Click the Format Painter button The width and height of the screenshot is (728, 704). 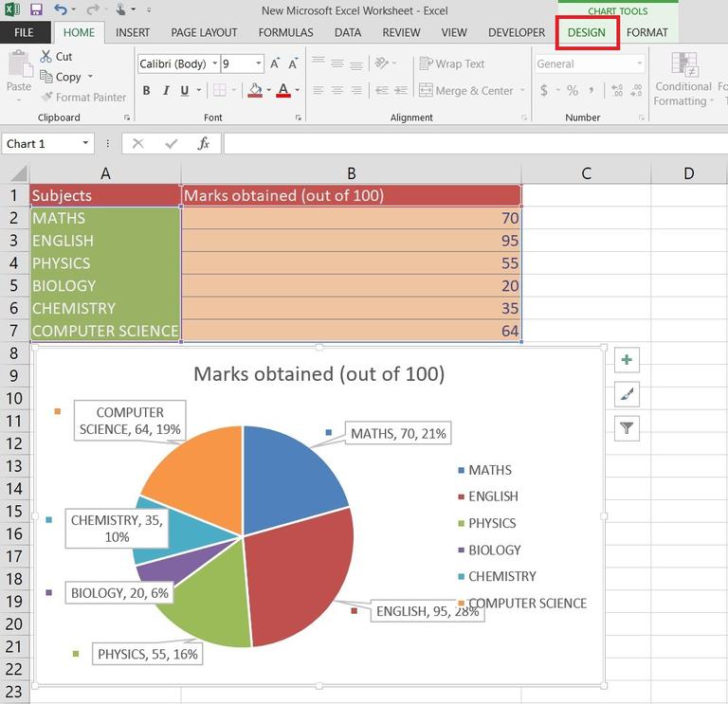(83, 98)
